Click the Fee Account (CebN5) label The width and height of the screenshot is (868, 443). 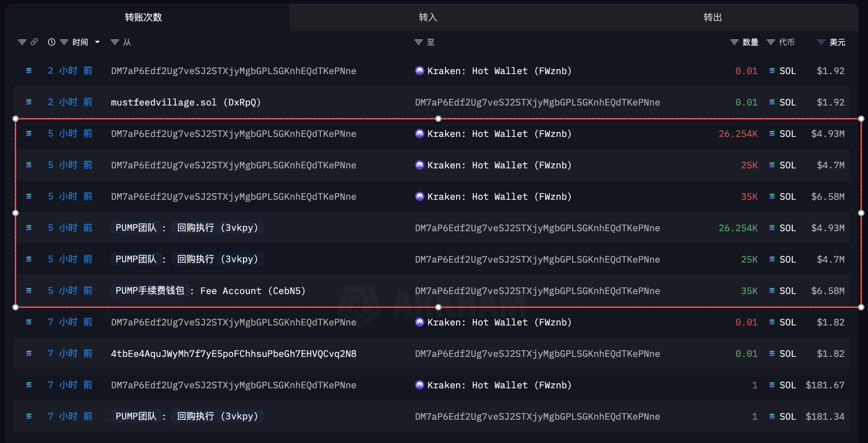pyautogui.click(x=253, y=291)
